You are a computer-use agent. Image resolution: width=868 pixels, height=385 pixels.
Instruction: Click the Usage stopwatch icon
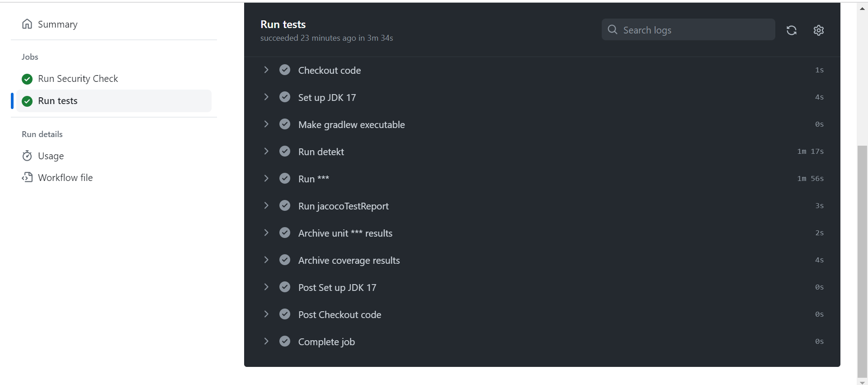pyautogui.click(x=27, y=156)
